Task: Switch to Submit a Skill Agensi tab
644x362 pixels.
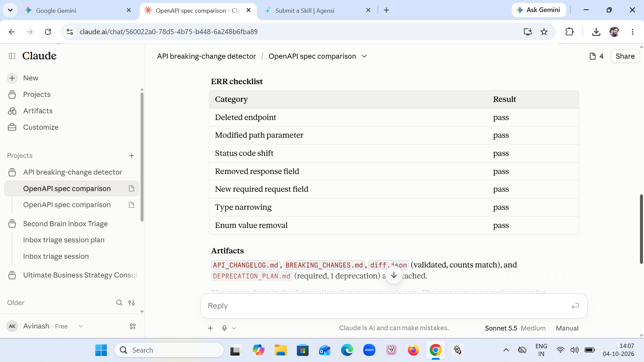Action: tap(317, 10)
